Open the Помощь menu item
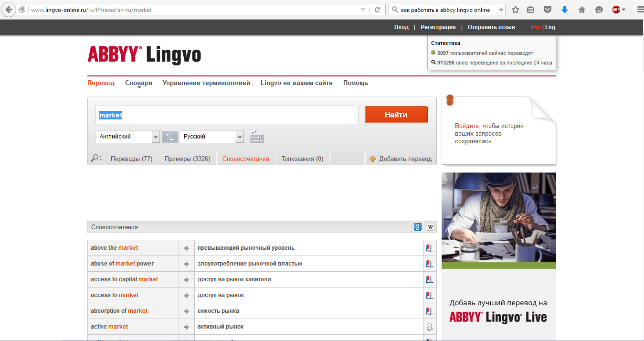This screenshot has width=644, height=341. 356,83
